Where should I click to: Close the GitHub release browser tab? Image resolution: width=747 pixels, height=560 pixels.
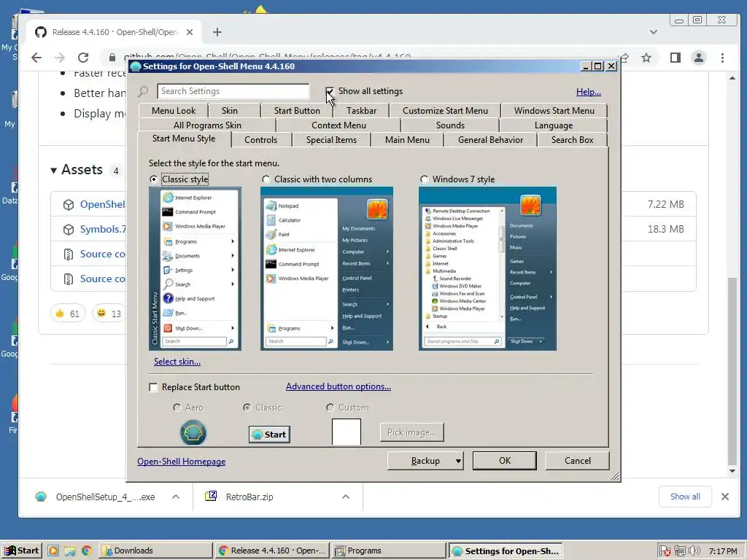tap(190, 32)
